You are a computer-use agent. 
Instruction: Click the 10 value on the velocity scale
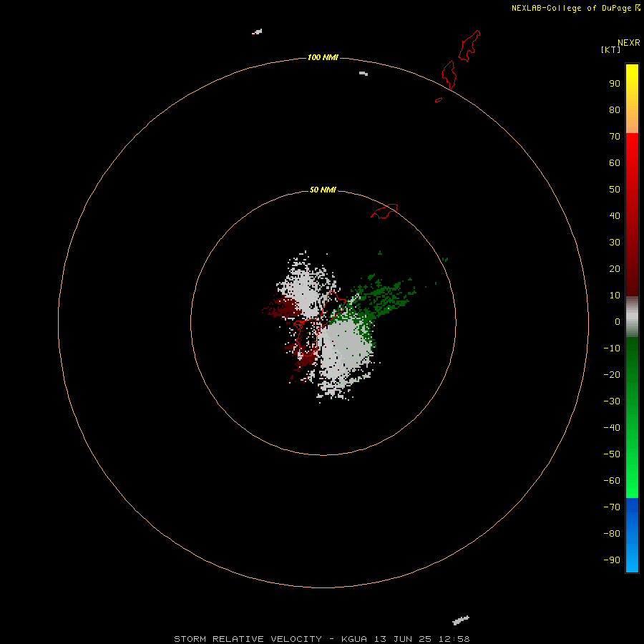(x=615, y=296)
